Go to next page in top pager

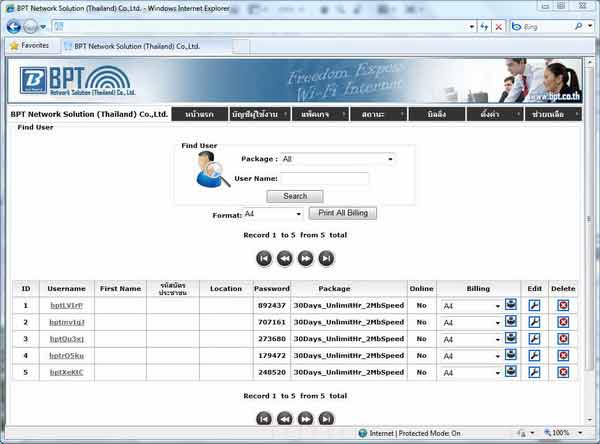click(x=305, y=259)
